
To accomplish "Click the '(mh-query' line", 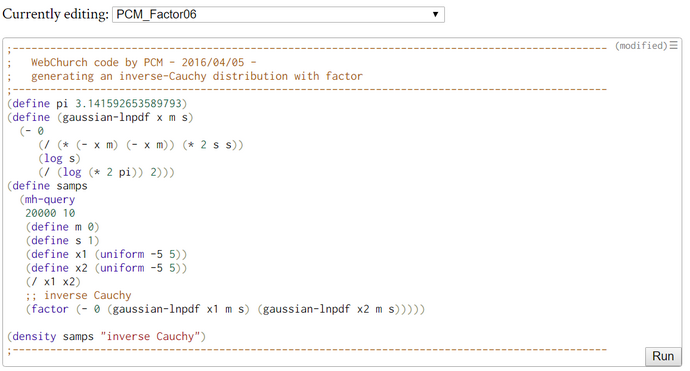I will (47, 199).
